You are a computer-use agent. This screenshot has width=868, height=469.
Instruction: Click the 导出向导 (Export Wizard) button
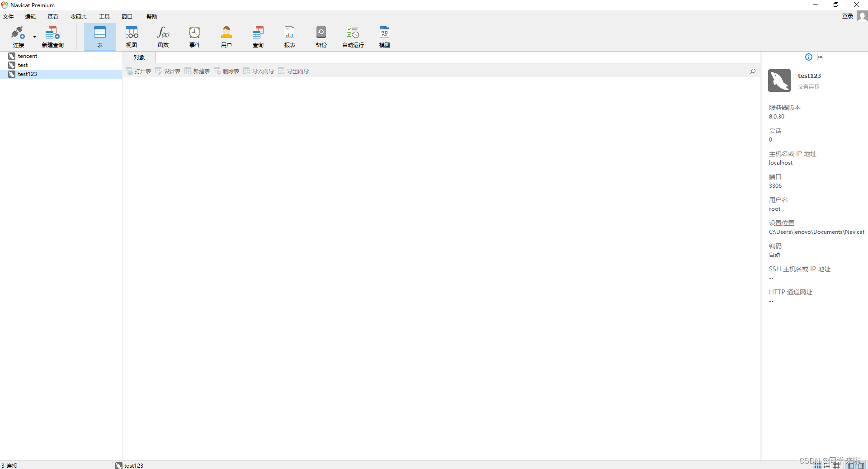[x=293, y=71]
